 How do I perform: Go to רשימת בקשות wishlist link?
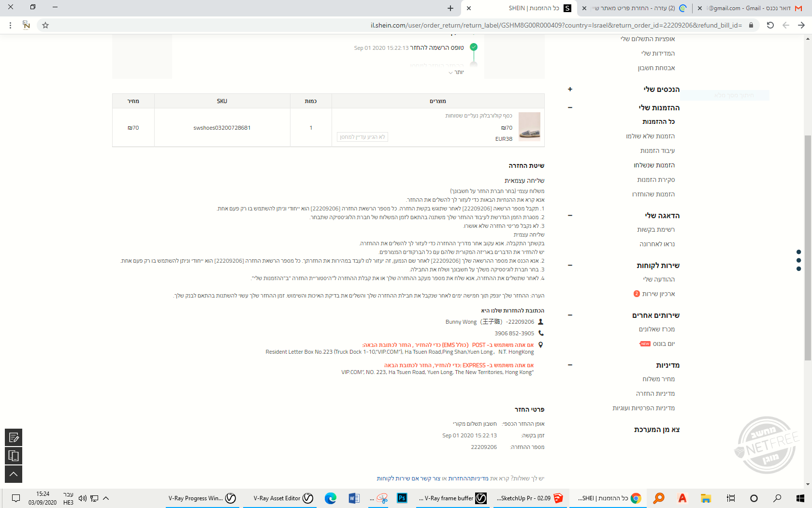pyautogui.click(x=656, y=229)
